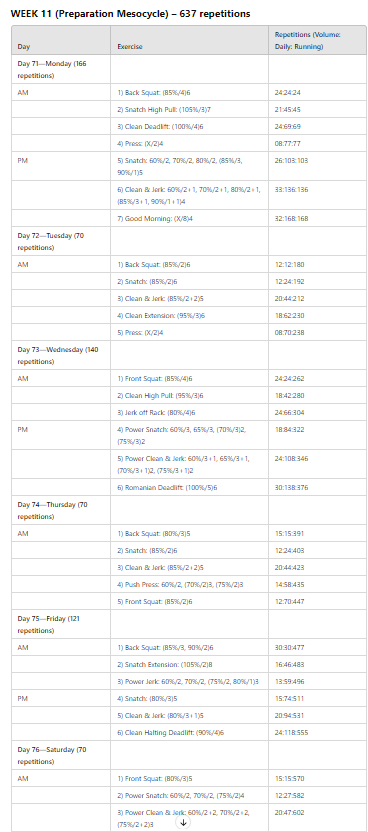This screenshot has width=368, height=832.
Task: Select the Jerk off Rack exercise cell
Action: [189, 412]
